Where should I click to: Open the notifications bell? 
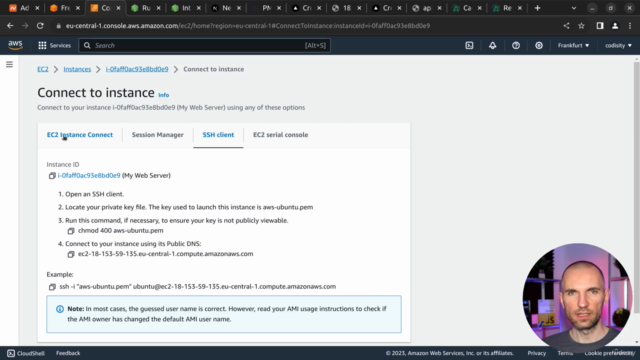click(x=493, y=45)
